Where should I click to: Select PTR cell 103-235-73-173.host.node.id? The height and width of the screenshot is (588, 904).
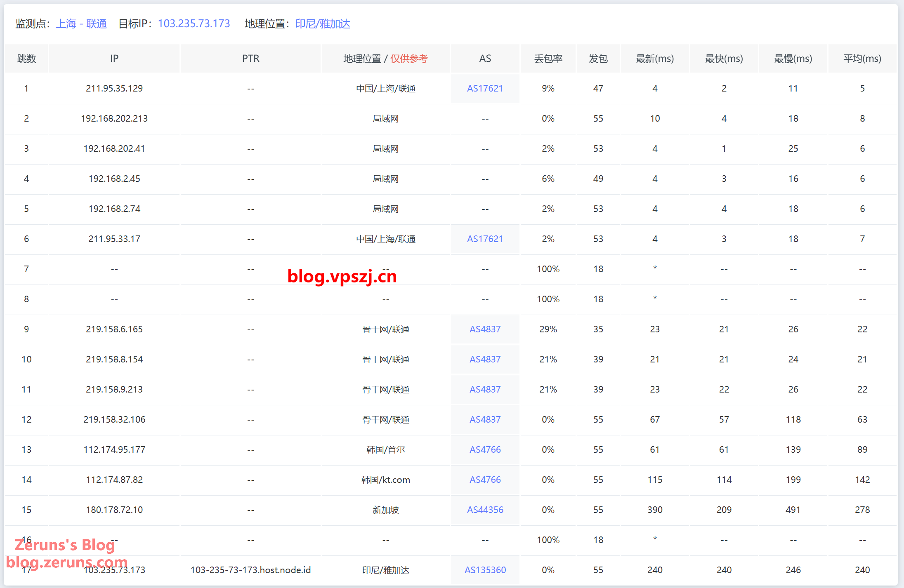pos(250,570)
